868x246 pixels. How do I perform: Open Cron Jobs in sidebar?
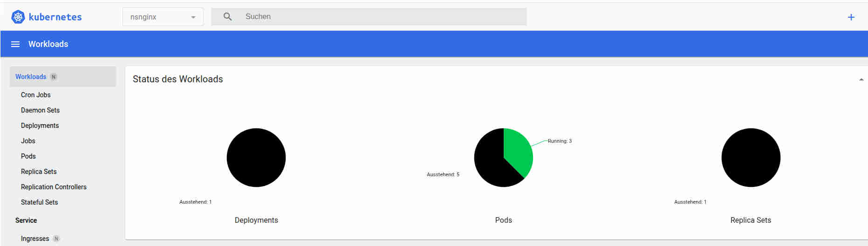[x=36, y=95]
